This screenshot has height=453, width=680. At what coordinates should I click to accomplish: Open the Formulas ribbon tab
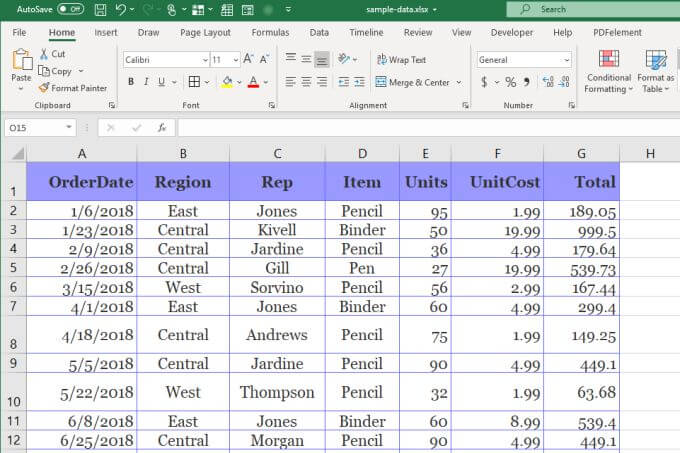pos(270,32)
